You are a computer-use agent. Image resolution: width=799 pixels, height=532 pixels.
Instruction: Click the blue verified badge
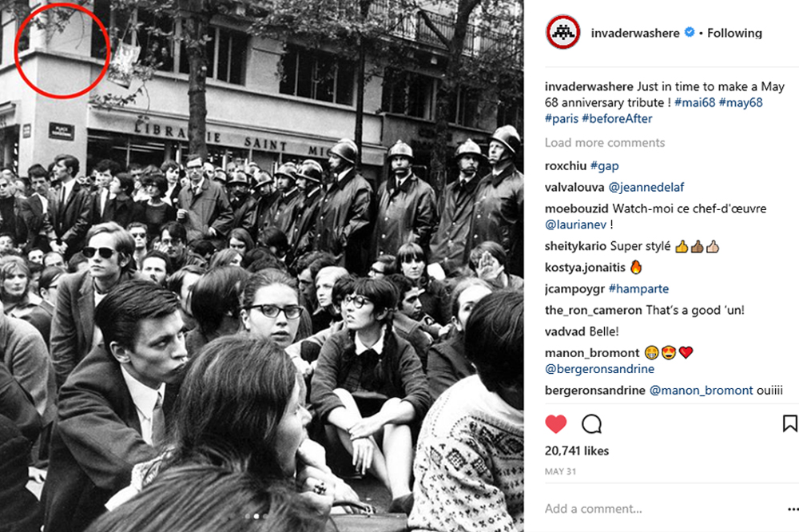click(x=690, y=32)
